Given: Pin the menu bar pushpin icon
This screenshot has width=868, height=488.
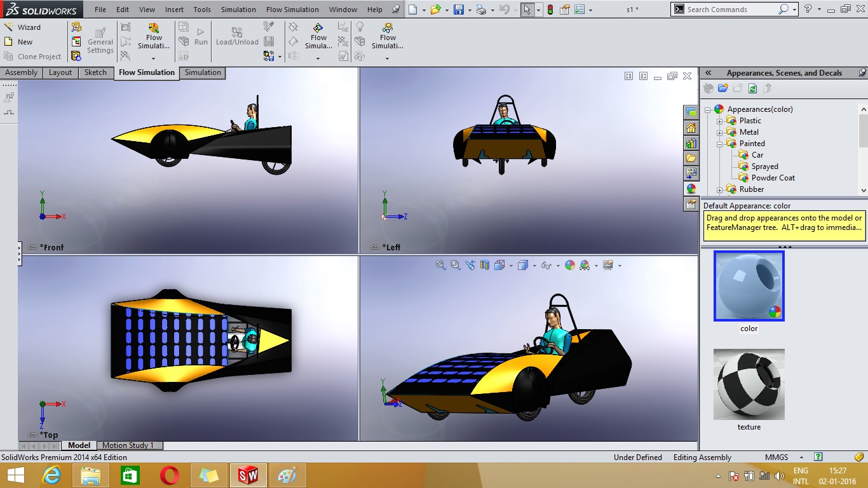Looking at the screenshot, I should pos(396,10).
